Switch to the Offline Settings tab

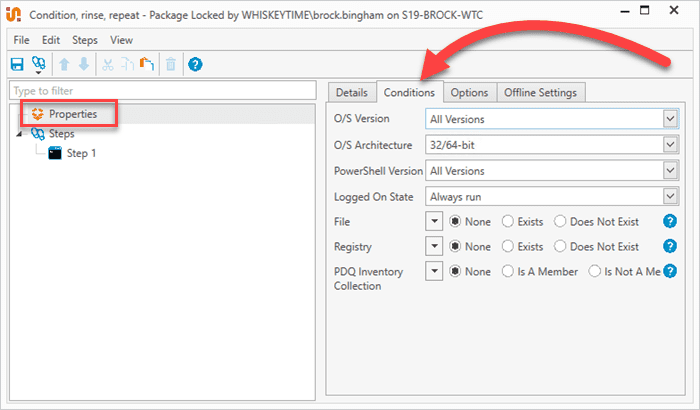(541, 92)
